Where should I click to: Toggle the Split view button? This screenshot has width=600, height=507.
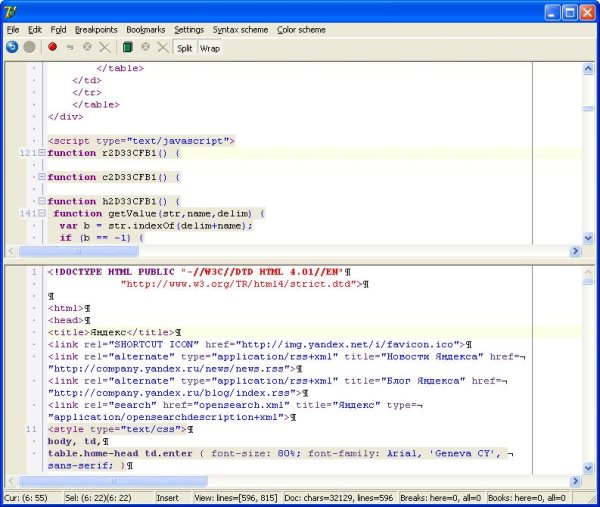click(184, 48)
